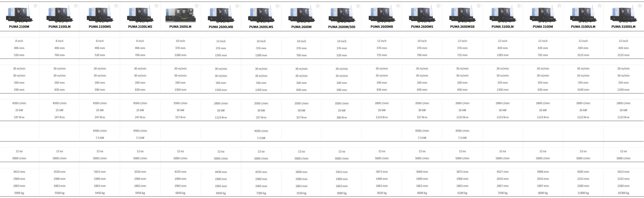This screenshot has height=198, width=644.
Task: Star the PUMA 2600LM machine
Action: [197, 6]
